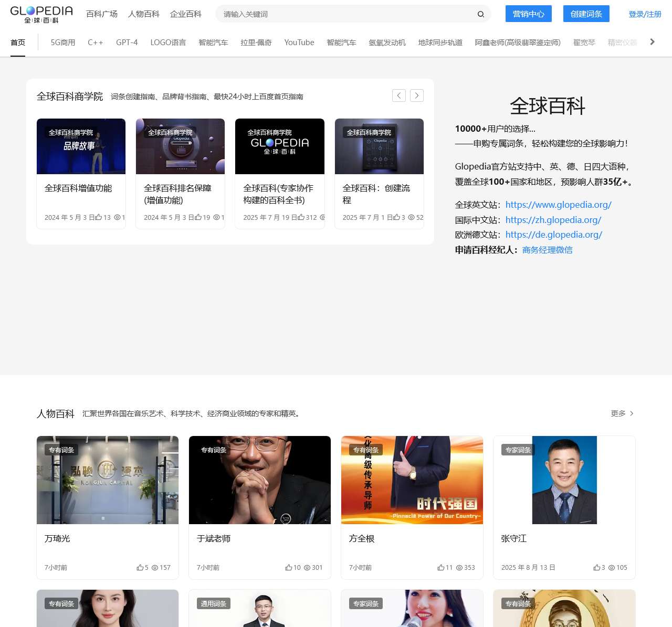This screenshot has width=672, height=627.
Task: Click the 营销中心 button
Action: pos(529,14)
